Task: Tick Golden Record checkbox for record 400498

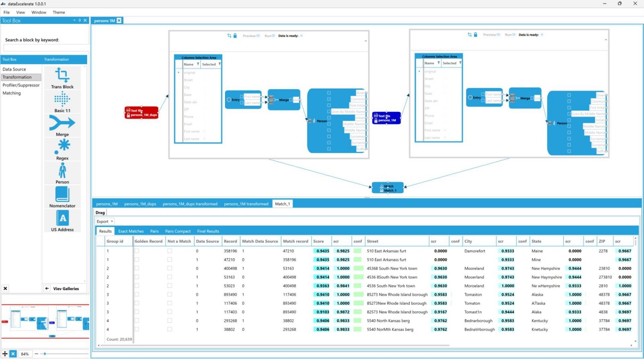Action: [x=137, y=269]
